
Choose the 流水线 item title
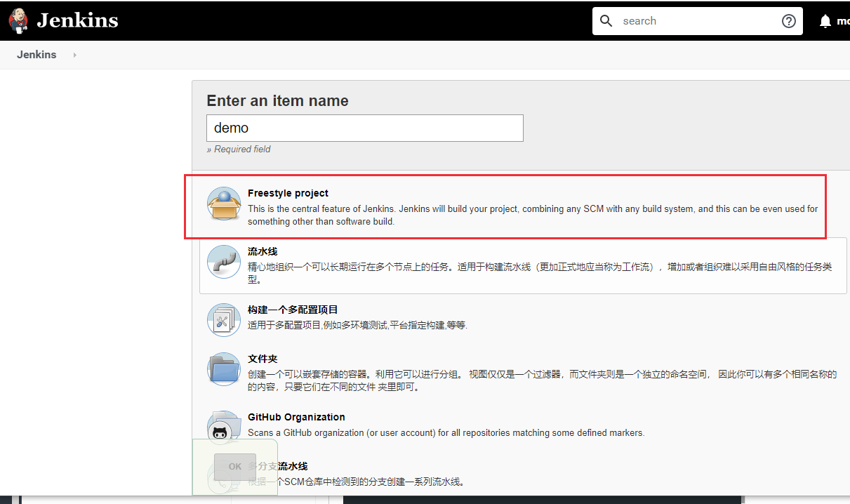click(263, 251)
